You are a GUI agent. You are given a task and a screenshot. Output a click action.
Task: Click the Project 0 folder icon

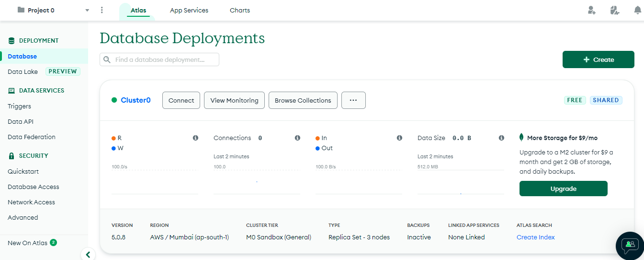(x=21, y=10)
